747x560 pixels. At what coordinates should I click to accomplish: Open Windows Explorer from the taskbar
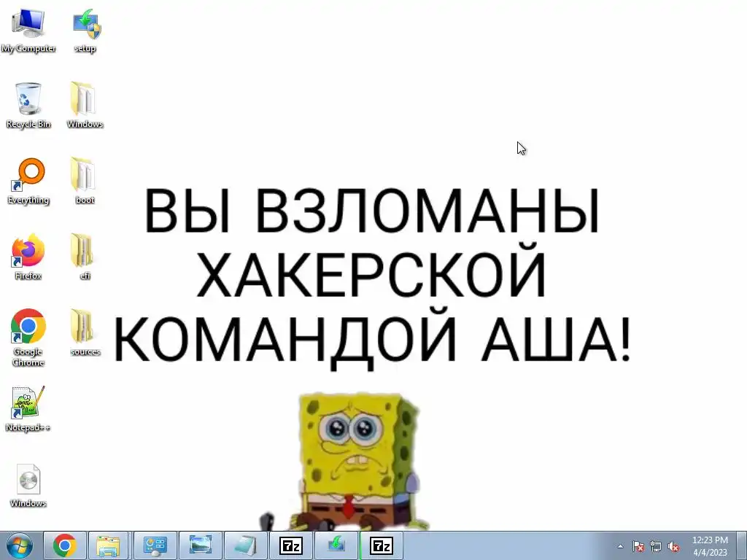point(108,545)
